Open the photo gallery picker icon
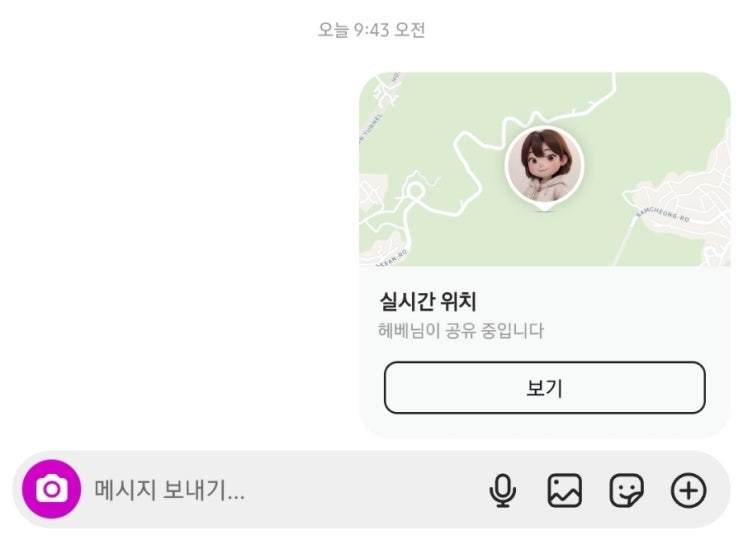The image size is (743, 540). [x=564, y=490]
